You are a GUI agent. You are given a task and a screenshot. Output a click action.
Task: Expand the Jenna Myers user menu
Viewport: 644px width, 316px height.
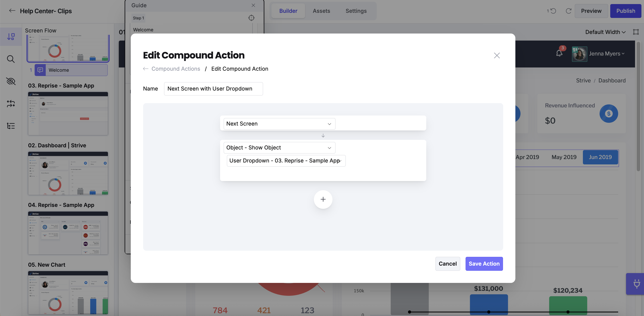(x=607, y=54)
